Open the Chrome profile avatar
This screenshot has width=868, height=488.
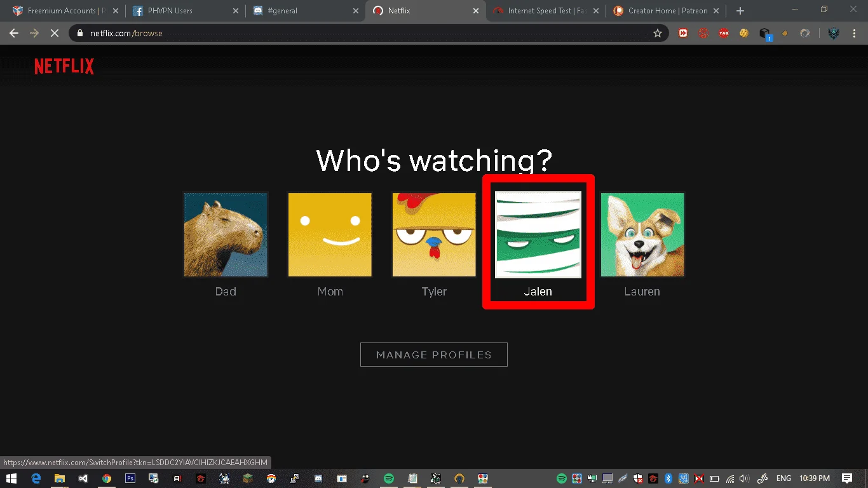[x=833, y=33]
